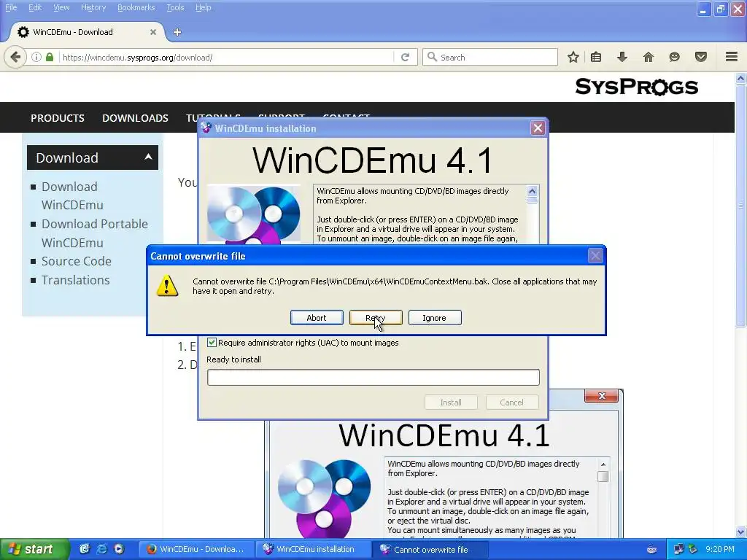
Task: Collapse the Download sidebar section arrow
Action: pos(148,157)
